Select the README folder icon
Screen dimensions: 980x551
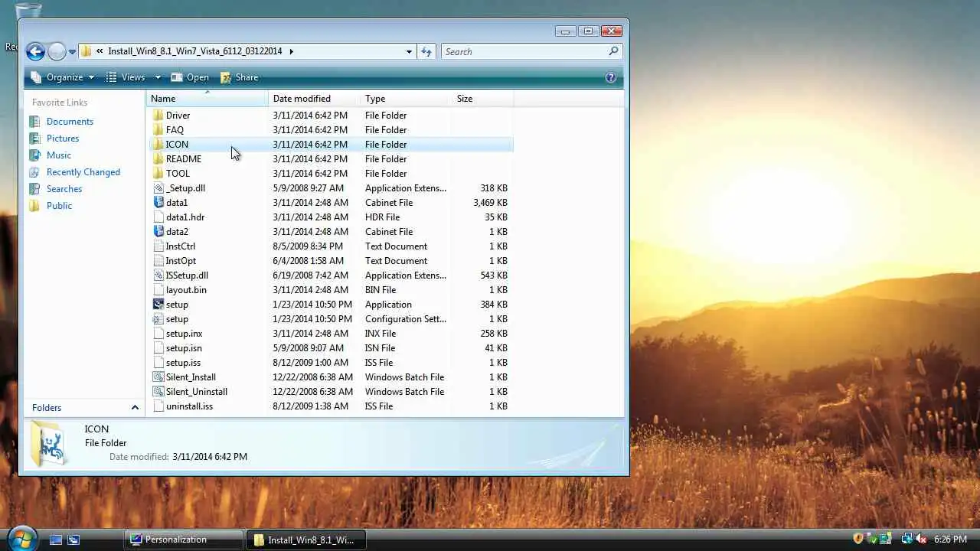[x=158, y=159]
